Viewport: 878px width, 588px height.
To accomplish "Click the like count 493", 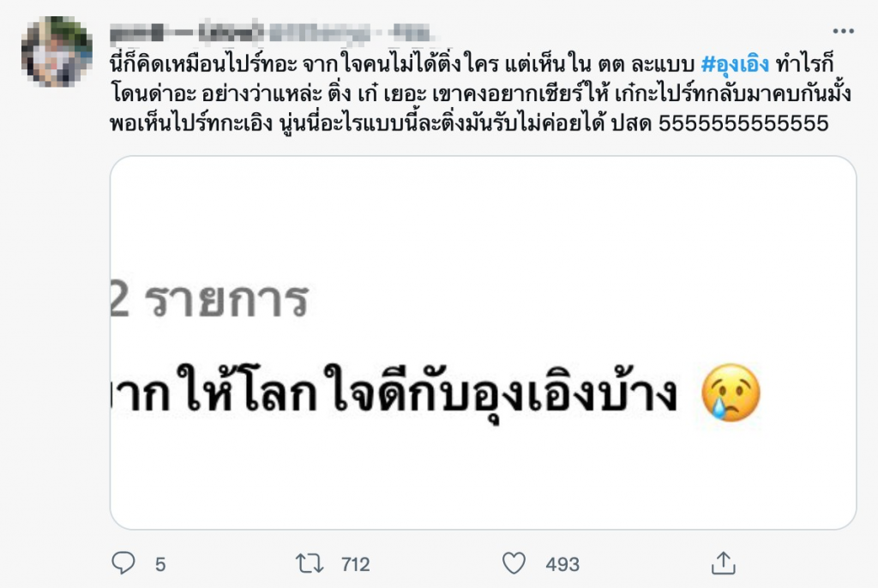I will pyautogui.click(x=562, y=564).
